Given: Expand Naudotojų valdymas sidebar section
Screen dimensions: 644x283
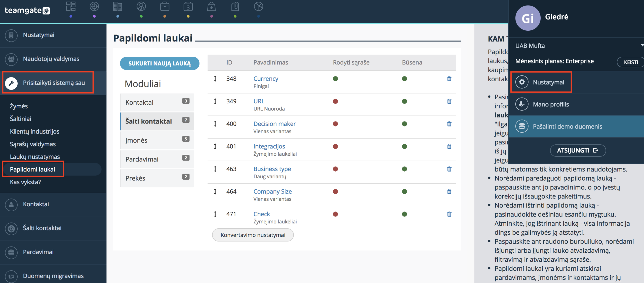Looking at the screenshot, I should point(53,59).
